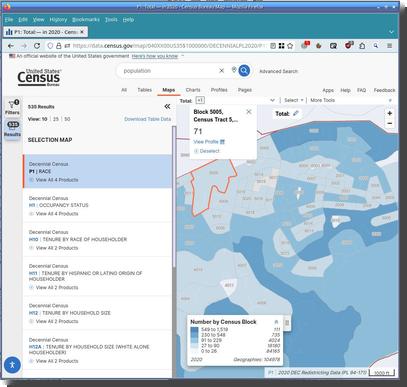Click the FAQ link
407x387 pixels.
tap(361, 90)
